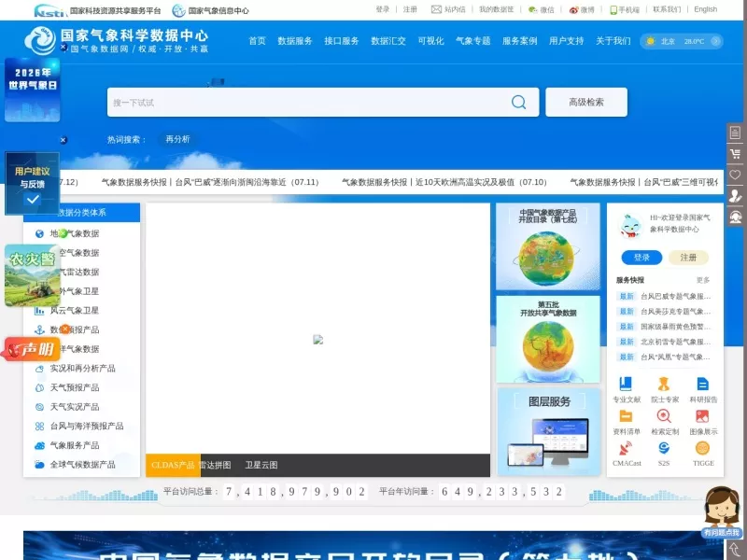Close the 声明 floating banner
This screenshot has height=560, width=747.
[x=65, y=329]
